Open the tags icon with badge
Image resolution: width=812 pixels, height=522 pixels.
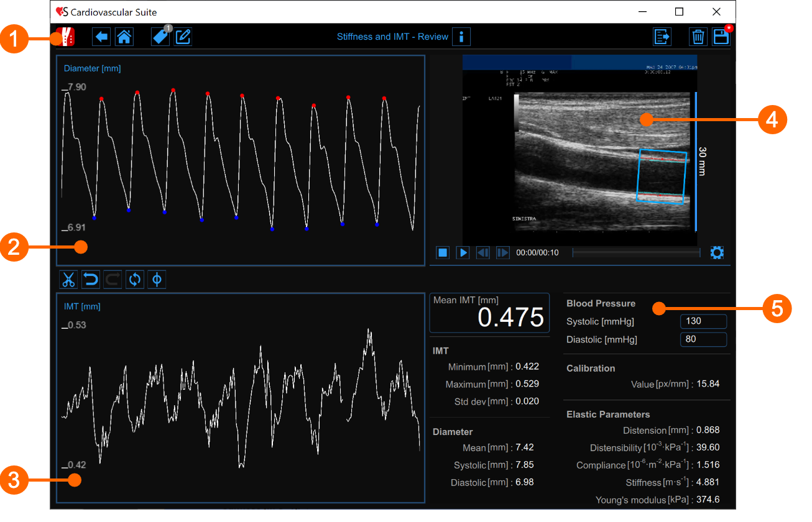(160, 37)
